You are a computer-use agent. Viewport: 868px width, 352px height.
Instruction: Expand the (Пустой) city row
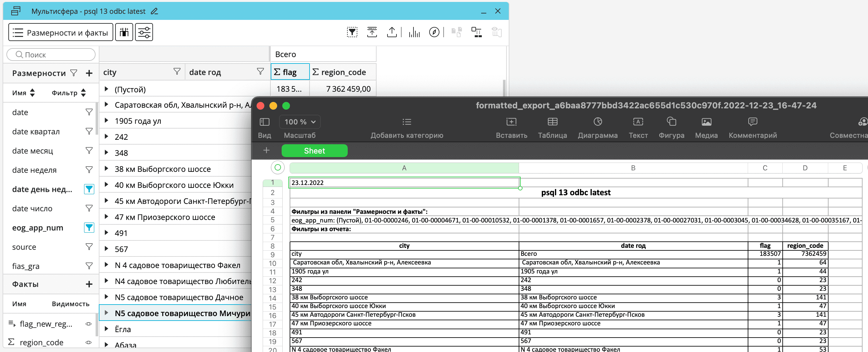pos(106,89)
